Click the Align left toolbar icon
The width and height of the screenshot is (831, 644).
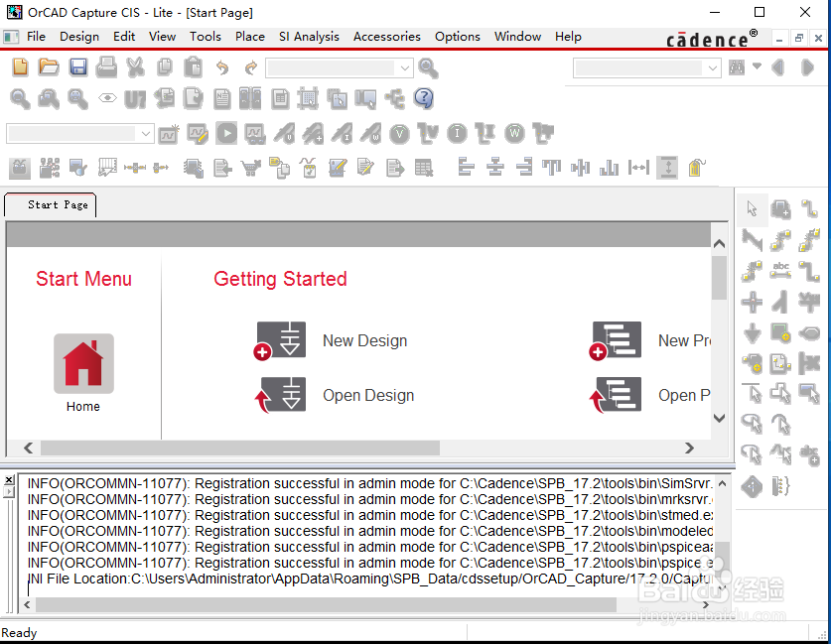pos(466,168)
